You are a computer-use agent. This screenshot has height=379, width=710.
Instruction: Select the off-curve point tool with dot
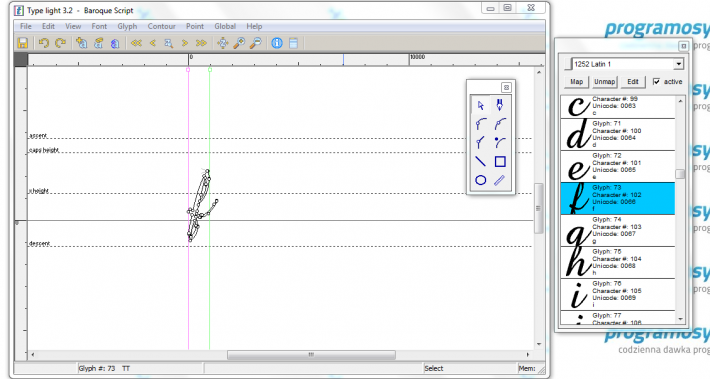[x=499, y=143]
